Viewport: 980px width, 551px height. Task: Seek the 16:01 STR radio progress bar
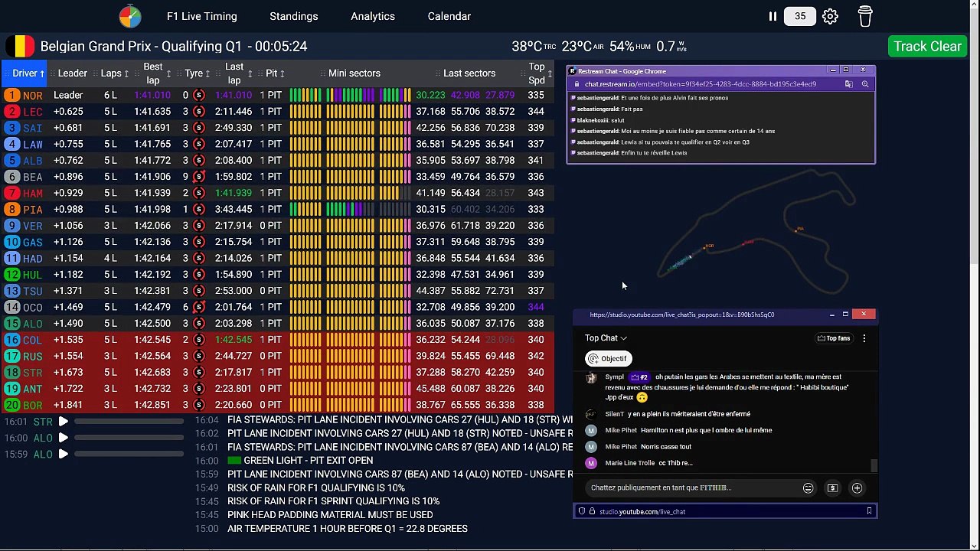(129, 422)
